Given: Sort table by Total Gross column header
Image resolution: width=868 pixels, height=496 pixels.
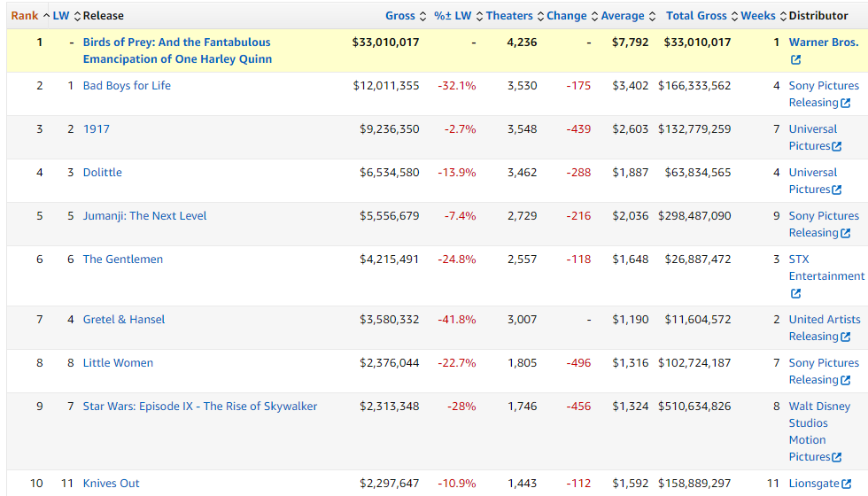Looking at the screenshot, I should 696,16.
